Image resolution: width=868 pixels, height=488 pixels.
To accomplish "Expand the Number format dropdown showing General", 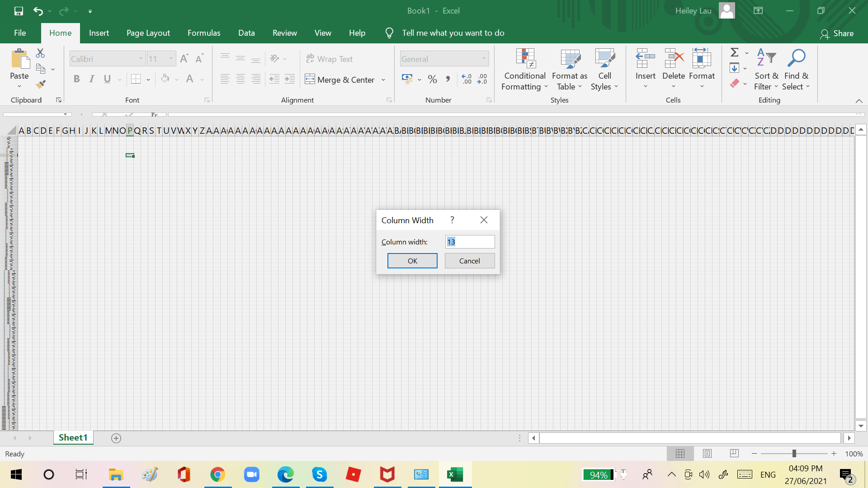I will [484, 59].
